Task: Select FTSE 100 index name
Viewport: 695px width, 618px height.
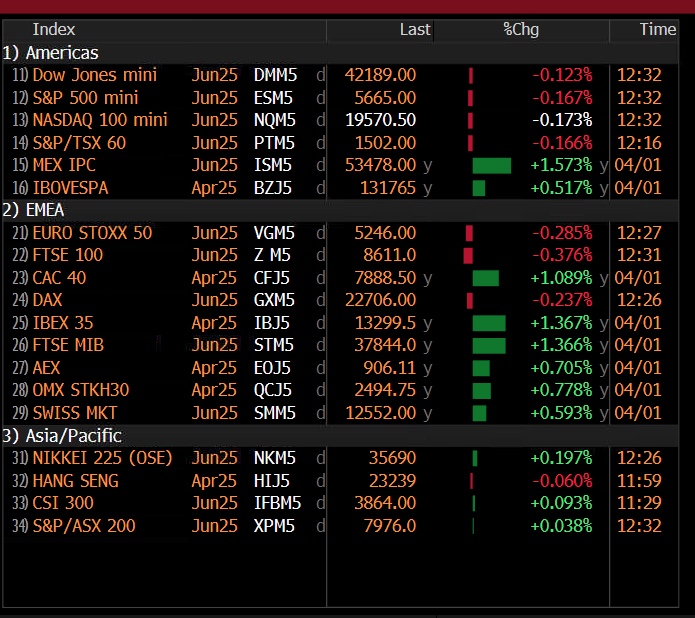Action: point(68,255)
